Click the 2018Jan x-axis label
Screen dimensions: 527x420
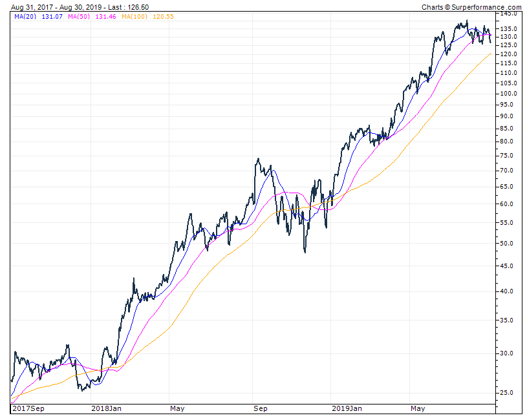click(x=107, y=408)
